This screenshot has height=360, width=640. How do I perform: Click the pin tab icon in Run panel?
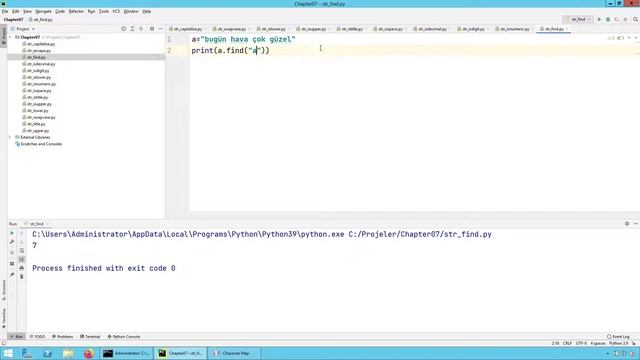point(12,275)
